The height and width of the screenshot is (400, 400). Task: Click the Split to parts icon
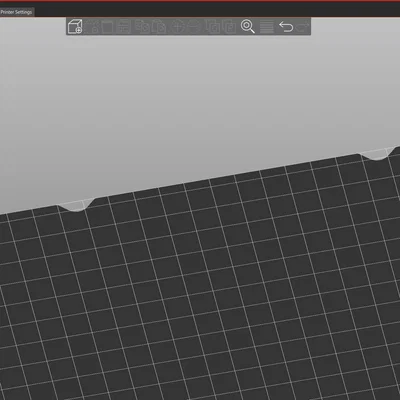pos(229,26)
